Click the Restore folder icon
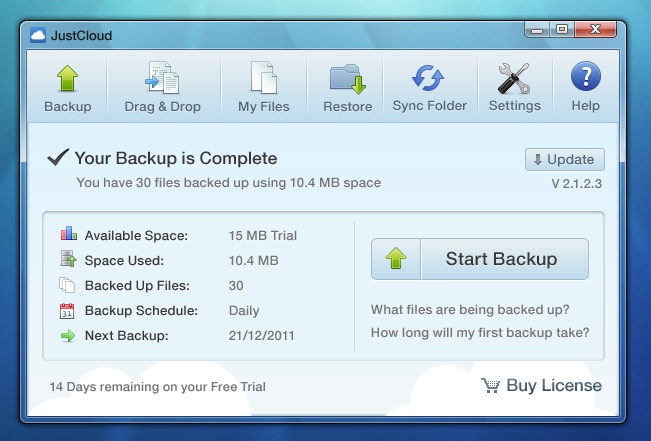 tap(347, 78)
